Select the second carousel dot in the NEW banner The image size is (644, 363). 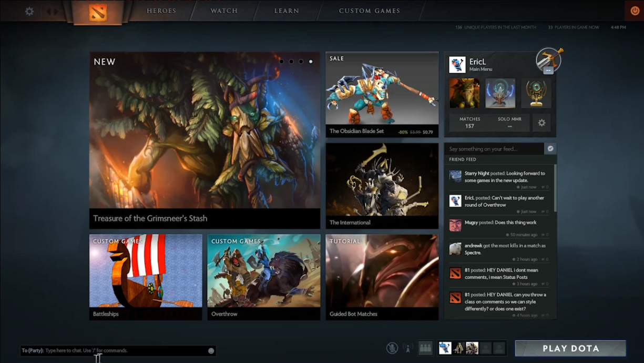pos(291,62)
